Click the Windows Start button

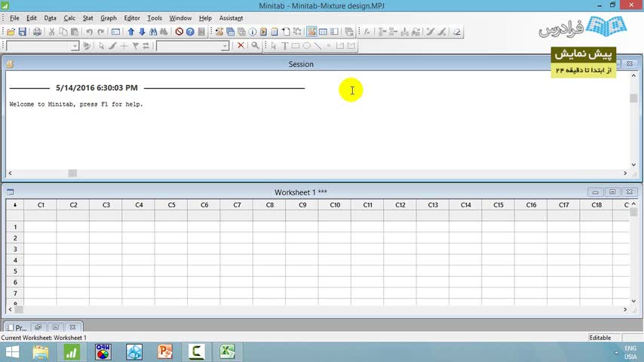pos(12,352)
